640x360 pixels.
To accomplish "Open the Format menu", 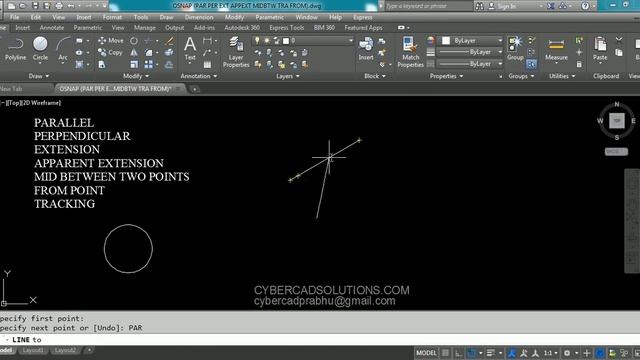I will pos(112,17).
